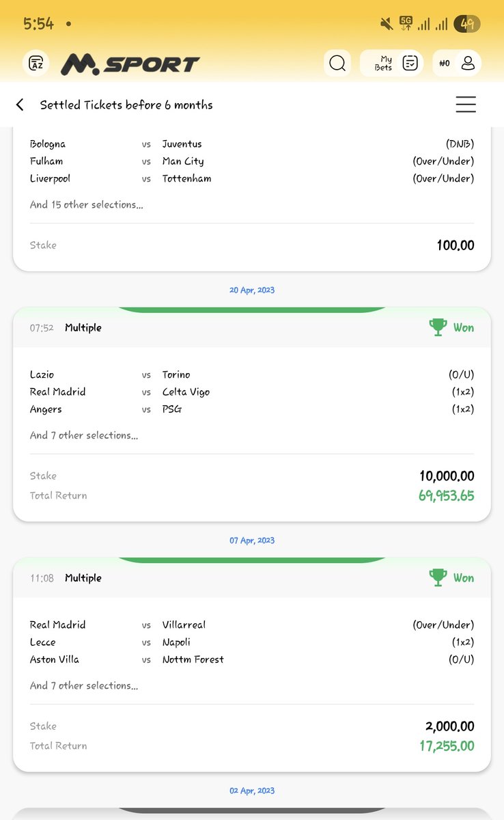Open the search magnifier icon
The height and width of the screenshot is (820, 504).
point(337,64)
